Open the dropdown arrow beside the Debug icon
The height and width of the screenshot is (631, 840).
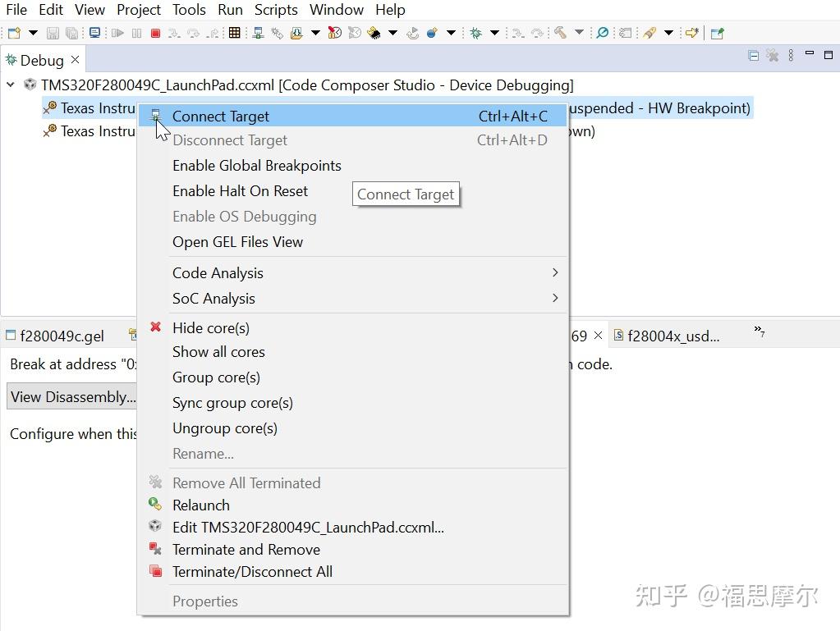click(x=494, y=33)
